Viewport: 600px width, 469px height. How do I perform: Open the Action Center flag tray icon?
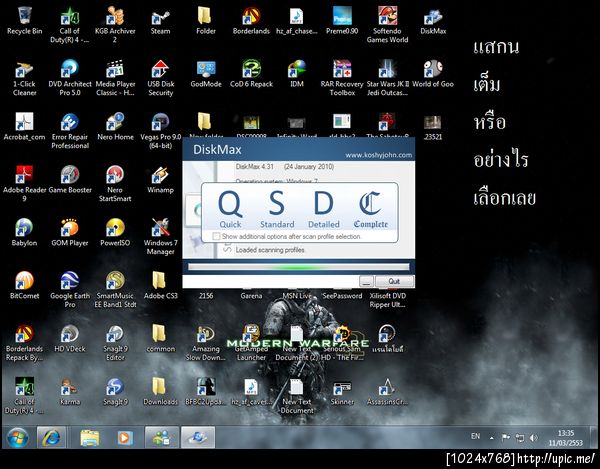click(x=505, y=437)
